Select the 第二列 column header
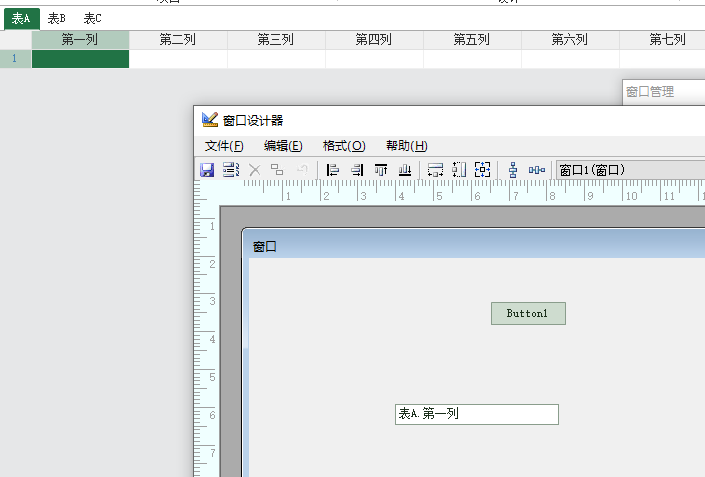Viewport: 705px width, 477px height. tap(178, 40)
